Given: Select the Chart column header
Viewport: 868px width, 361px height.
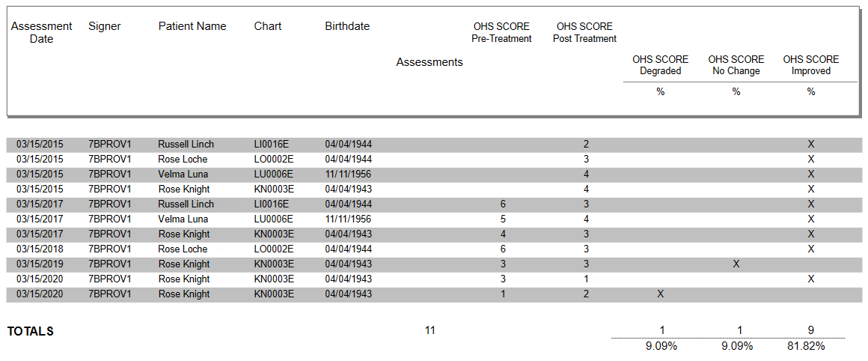Looking at the screenshot, I should click(x=268, y=26).
